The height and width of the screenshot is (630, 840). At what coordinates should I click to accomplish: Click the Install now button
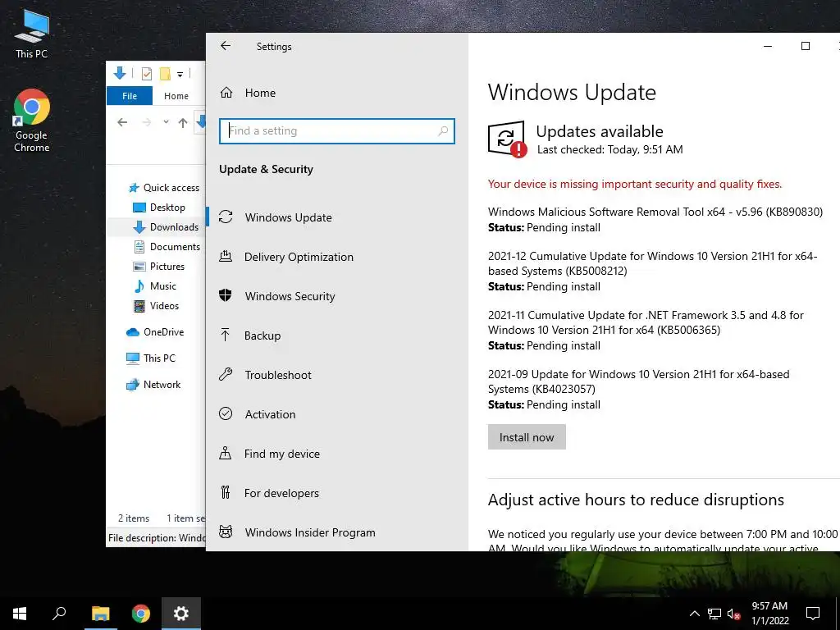coord(527,437)
